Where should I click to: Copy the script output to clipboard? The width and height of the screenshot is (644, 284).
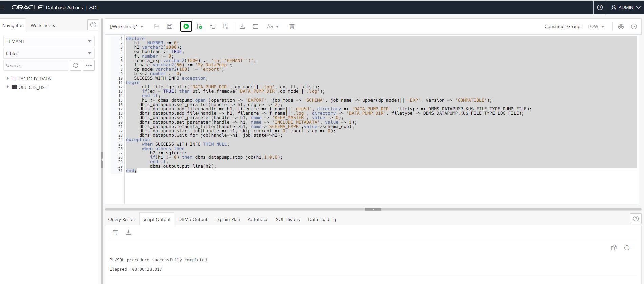click(614, 248)
